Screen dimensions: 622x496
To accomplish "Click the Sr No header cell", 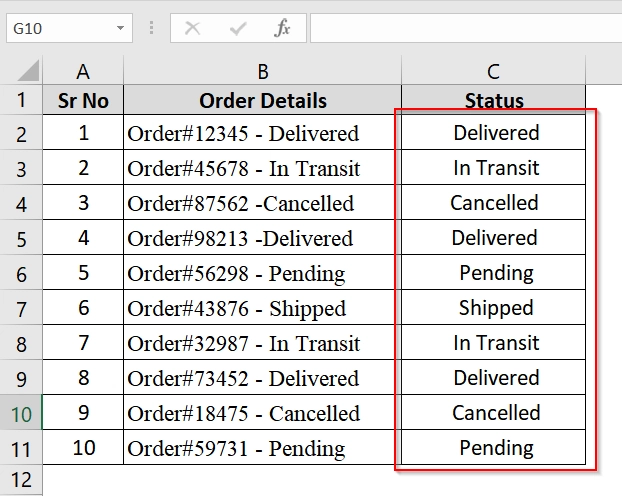I will (83, 100).
